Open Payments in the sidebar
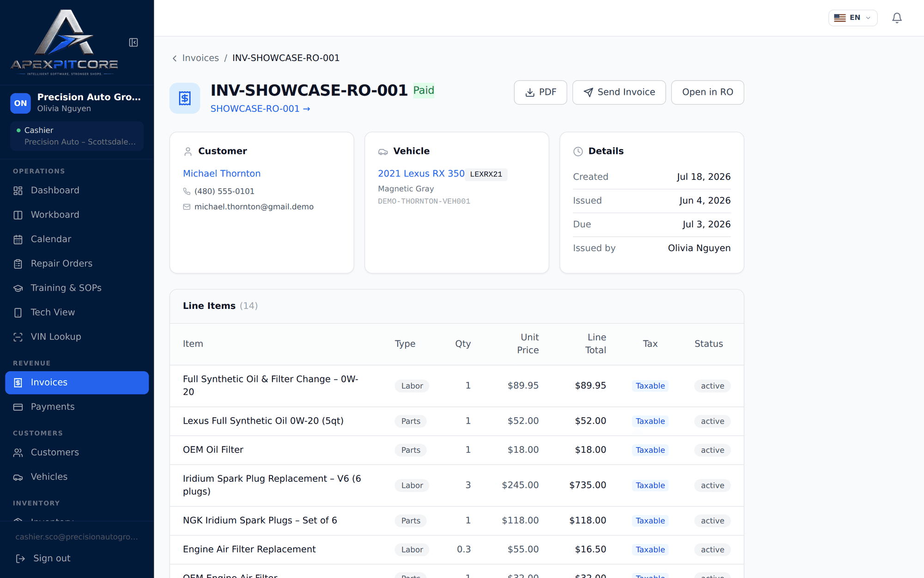This screenshot has width=924, height=578. tap(77, 406)
